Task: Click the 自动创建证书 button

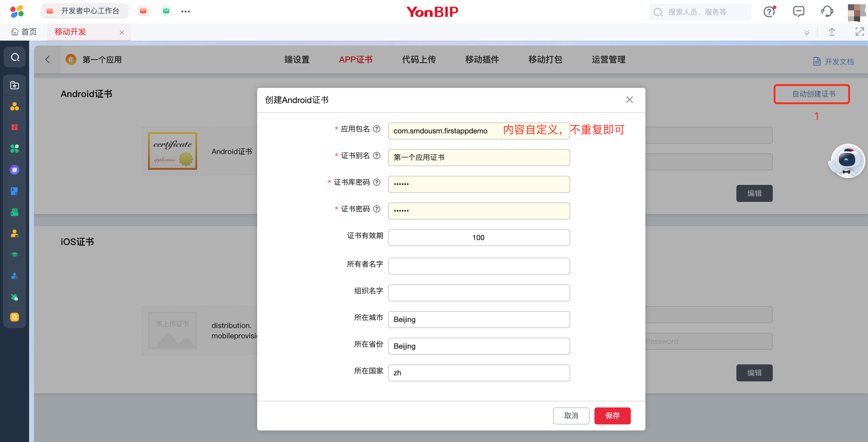Action: tap(813, 94)
